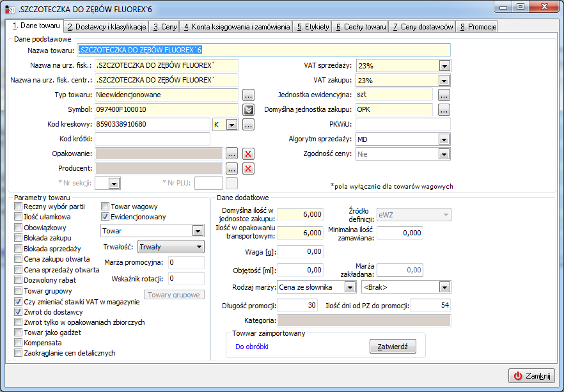Screen dimensions: 564x392
Task: Focus the Kod kreskowy field
Action: pyautogui.click(x=152, y=125)
